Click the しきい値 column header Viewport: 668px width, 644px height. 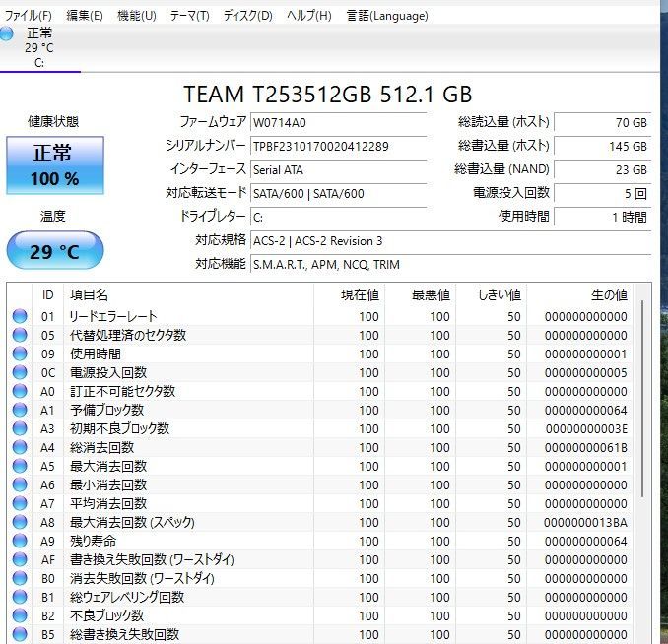point(492,294)
